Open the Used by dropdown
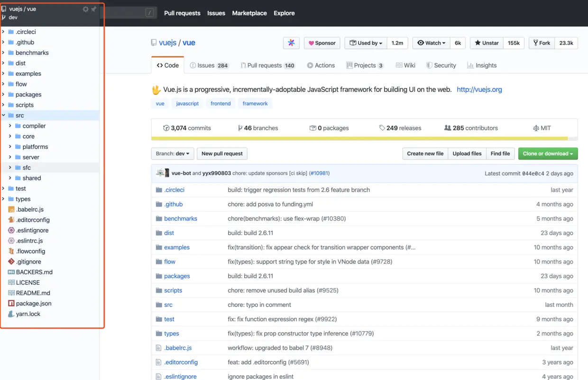The image size is (588, 380). [366, 43]
